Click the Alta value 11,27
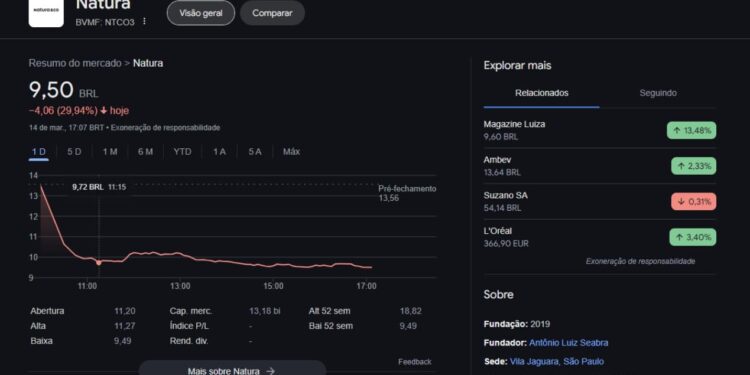Viewport: 750px width, 375px height. pyautogui.click(x=124, y=326)
